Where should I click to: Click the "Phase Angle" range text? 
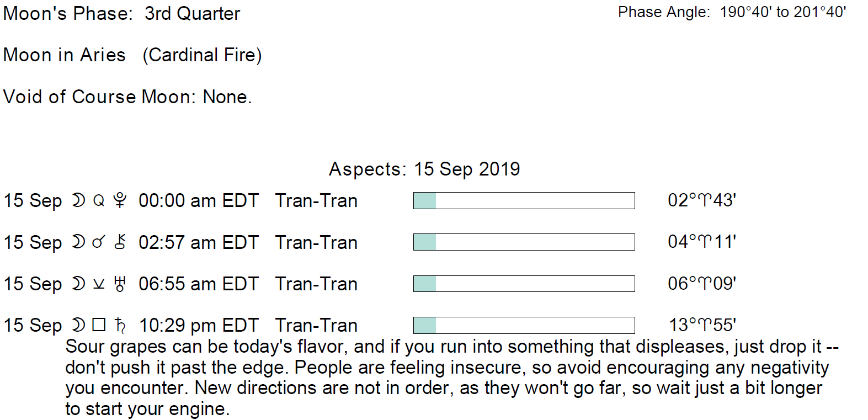pyautogui.click(x=732, y=12)
